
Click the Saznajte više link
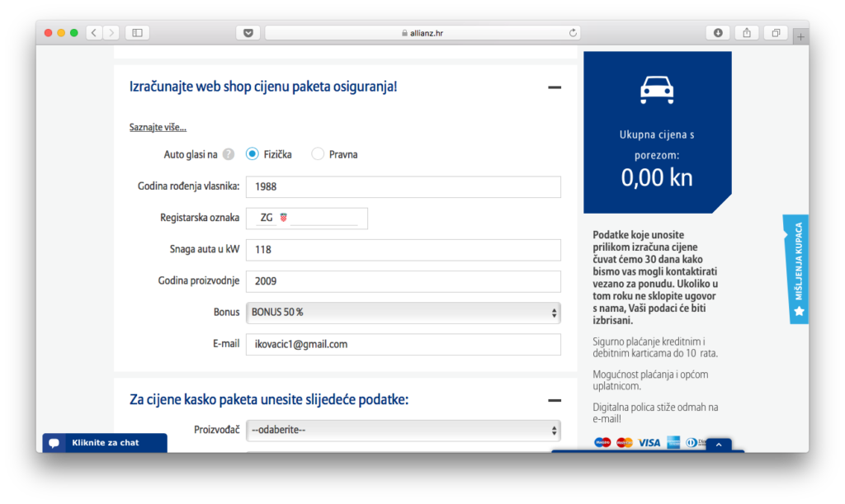158,127
